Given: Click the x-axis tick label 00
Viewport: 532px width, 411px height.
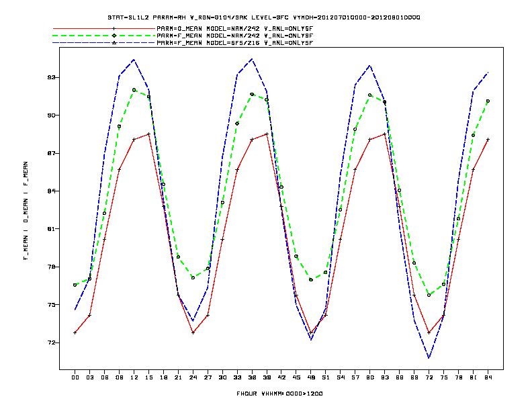Looking at the screenshot, I should pyautogui.click(x=75, y=377).
